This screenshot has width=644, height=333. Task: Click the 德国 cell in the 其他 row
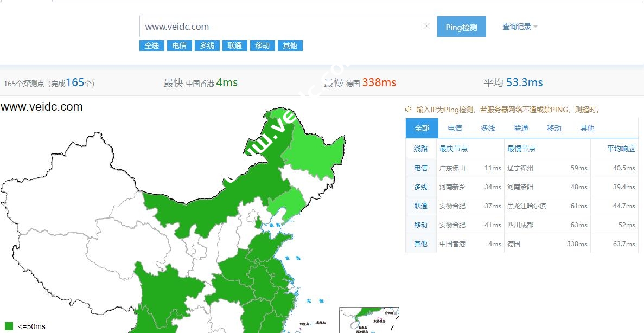[513, 244]
